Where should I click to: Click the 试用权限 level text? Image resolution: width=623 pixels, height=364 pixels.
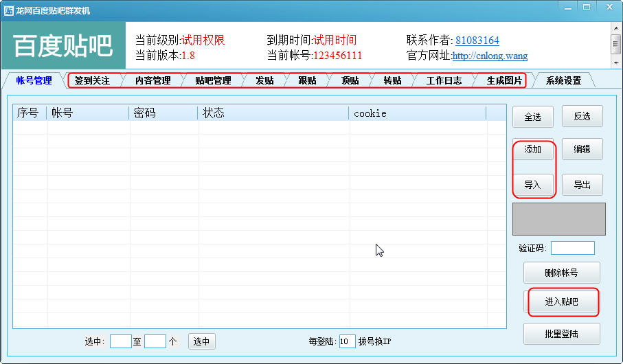tap(203, 41)
